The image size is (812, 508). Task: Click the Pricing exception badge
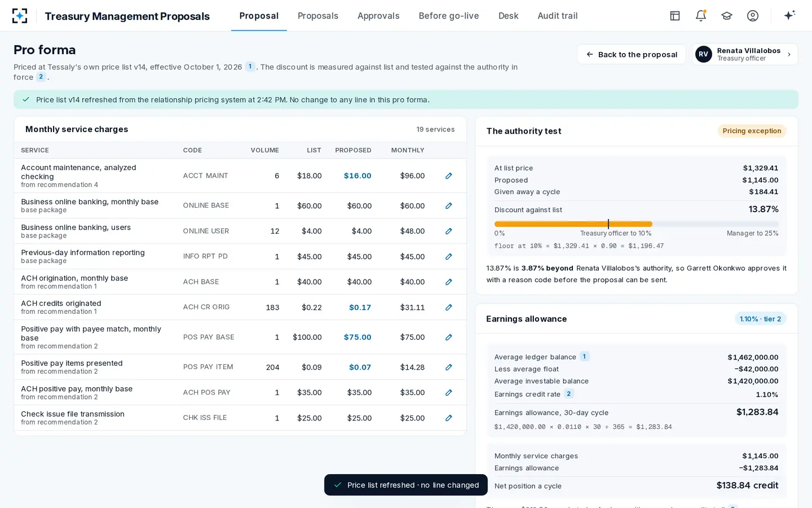[x=752, y=131]
